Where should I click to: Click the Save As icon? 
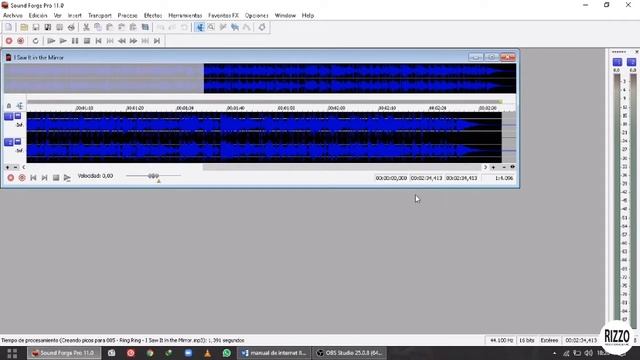pos(48,27)
